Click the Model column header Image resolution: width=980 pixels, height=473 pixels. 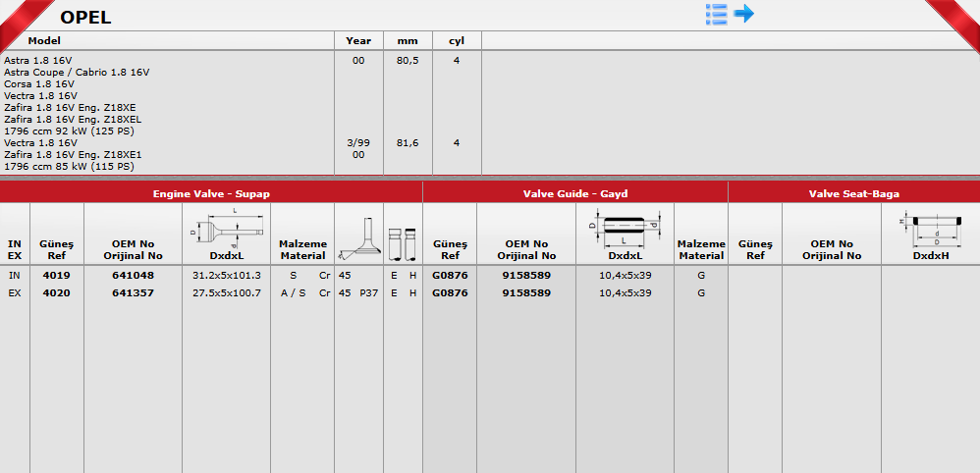click(x=44, y=41)
